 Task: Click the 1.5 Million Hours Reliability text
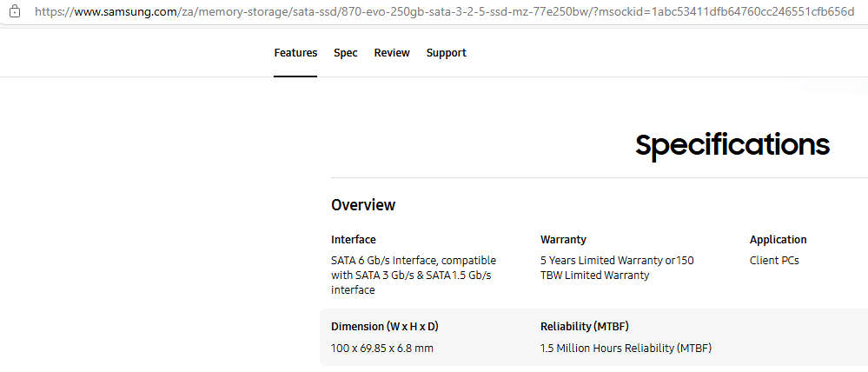(626, 349)
